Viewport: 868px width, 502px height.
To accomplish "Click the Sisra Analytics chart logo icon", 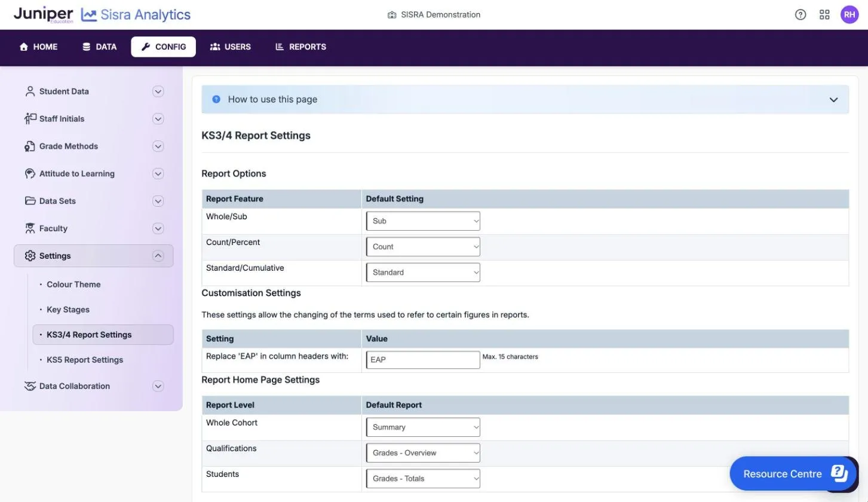I will coord(89,15).
